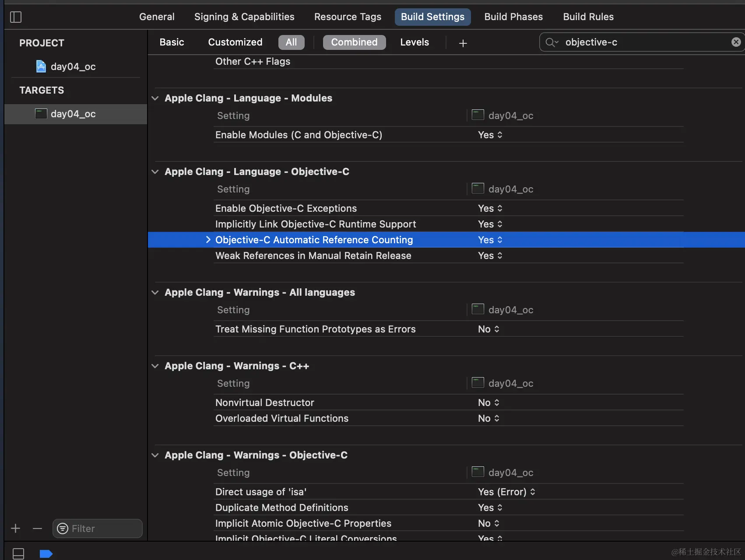This screenshot has height=560, width=745.
Task: Switch to Levels settings view
Action: click(x=415, y=42)
